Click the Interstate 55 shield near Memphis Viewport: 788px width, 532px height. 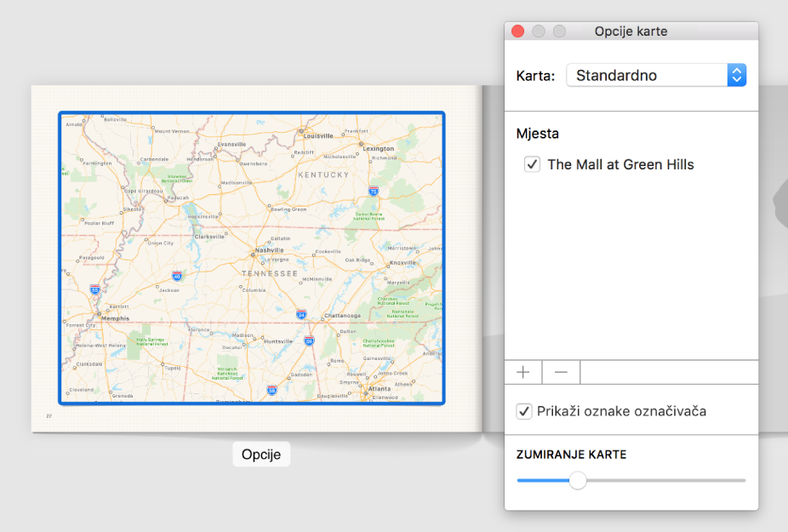pyautogui.click(x=94, y=289)
